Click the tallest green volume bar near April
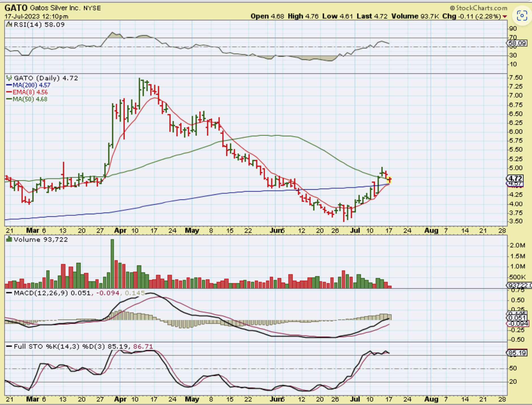 point(112,264)
